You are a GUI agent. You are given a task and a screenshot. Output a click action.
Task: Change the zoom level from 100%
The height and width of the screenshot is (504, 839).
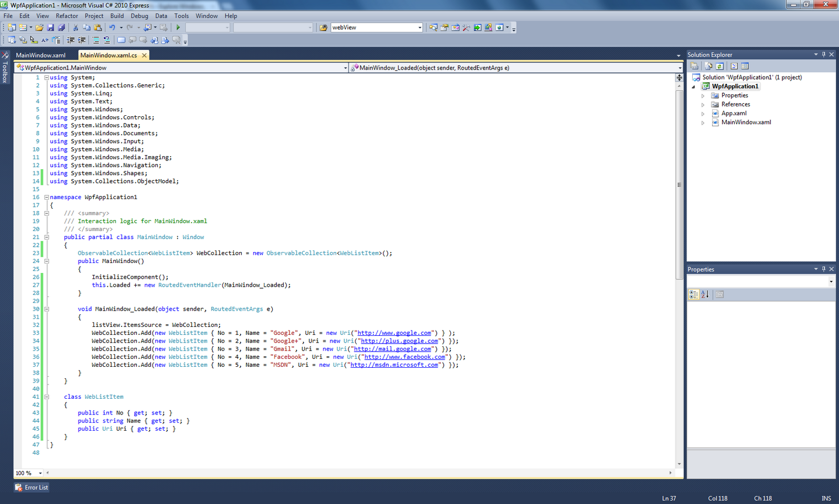pos(28,473)
